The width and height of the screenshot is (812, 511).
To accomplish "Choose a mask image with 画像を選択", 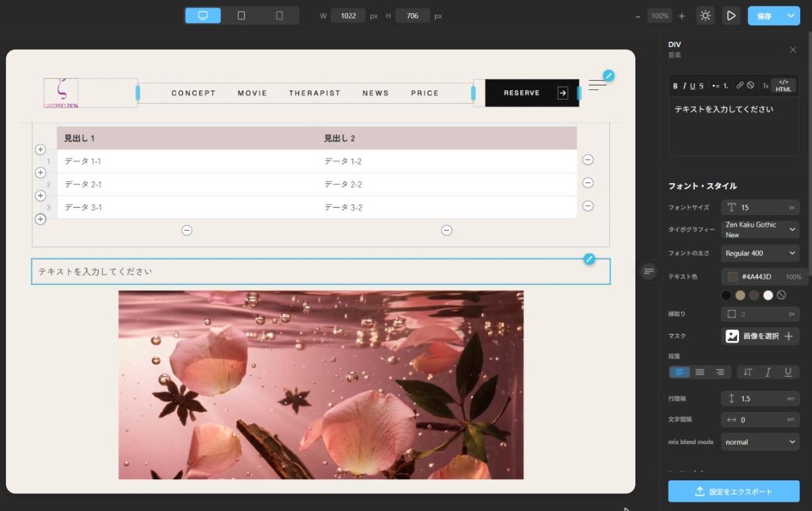I will click(761, 336).
